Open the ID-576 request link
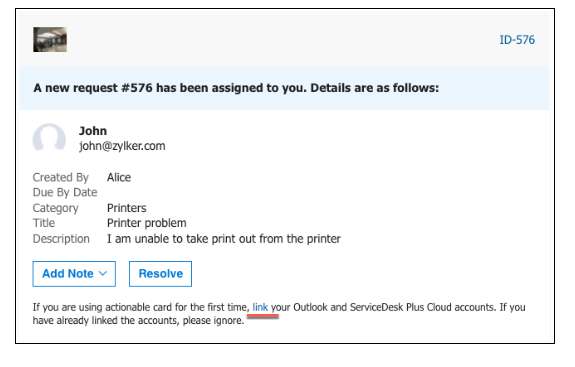 pyautogui.click(x=517, y=40)
